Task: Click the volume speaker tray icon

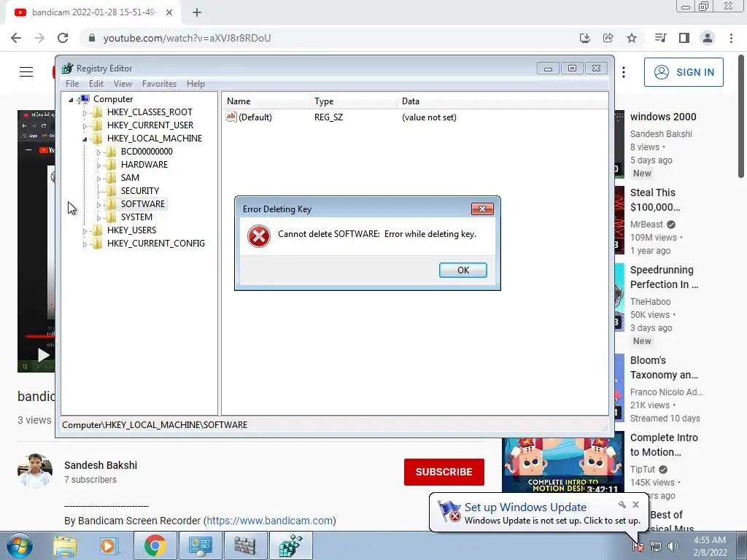Action: (x=673, y=546)
